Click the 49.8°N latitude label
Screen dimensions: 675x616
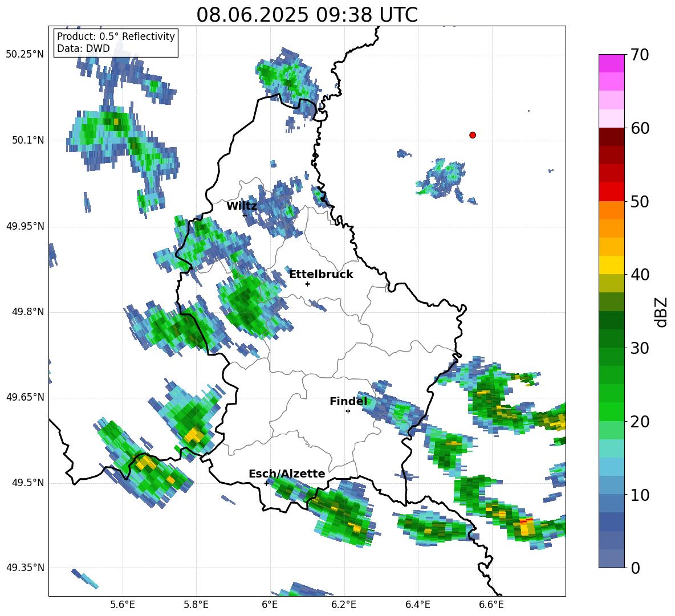tap(28, 312)
